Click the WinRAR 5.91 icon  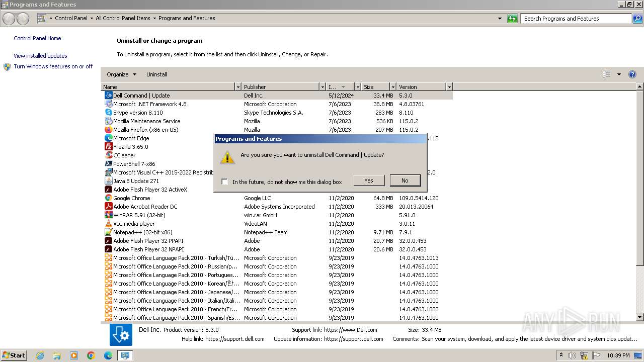coord(108,215)
